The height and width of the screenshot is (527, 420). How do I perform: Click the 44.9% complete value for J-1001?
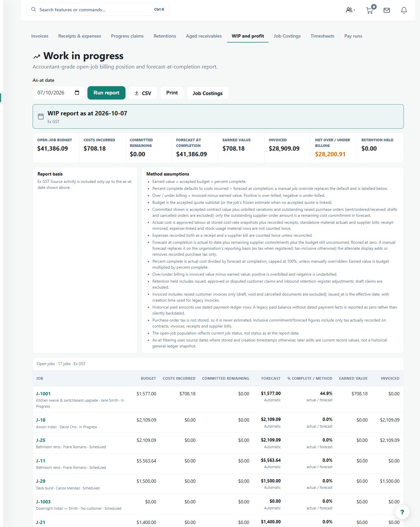326,393
